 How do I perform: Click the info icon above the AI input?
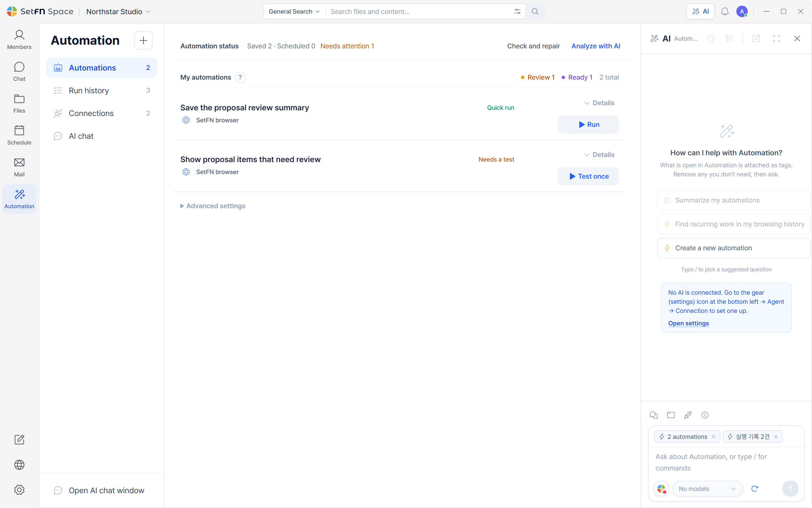tap(705, 415)
